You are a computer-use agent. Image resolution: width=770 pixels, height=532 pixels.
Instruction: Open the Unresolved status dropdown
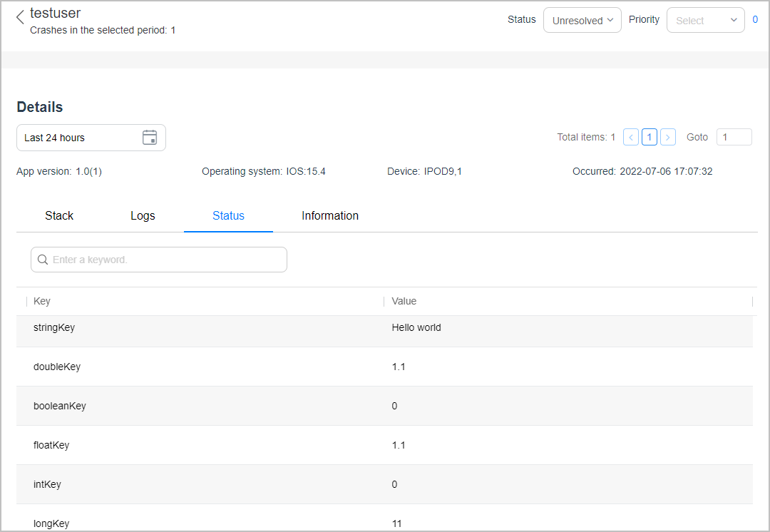(x=582, y=21)
